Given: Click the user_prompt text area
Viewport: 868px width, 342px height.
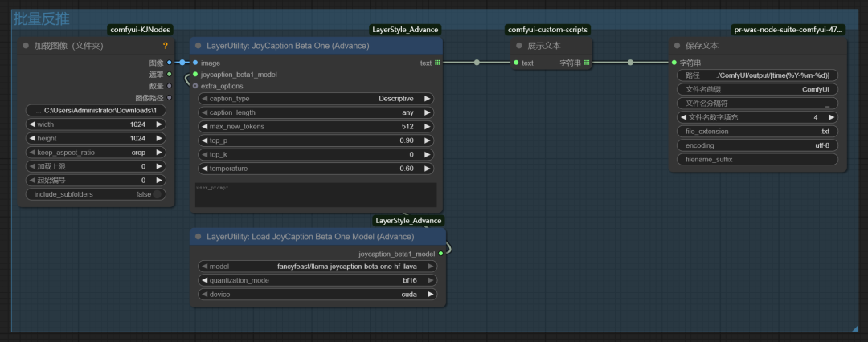Looking at the screenshot, I should coord(316,195).
